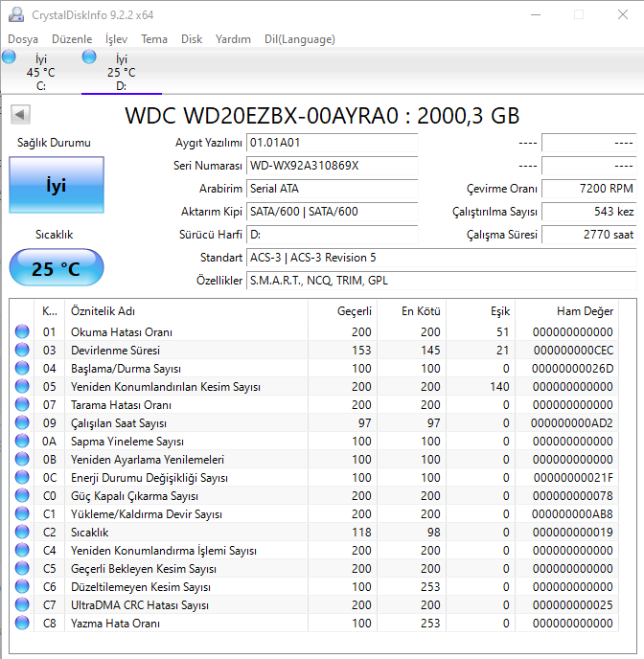Click status orb for Sapma Yineleme Sayısı
Image resolution: width=644 pixels, height=659 pixels.
(x=22, y=441)
